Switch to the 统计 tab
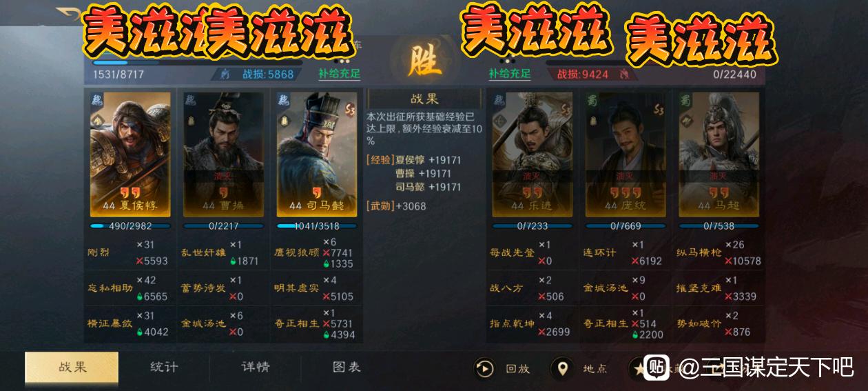This screenshot has width=868, height=391. pos(164,367)
